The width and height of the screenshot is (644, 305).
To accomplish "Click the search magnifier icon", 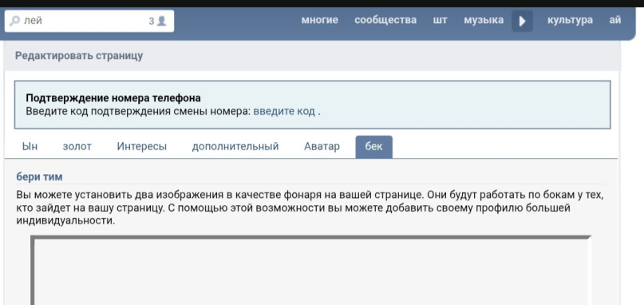I will (x=14, y=21).
